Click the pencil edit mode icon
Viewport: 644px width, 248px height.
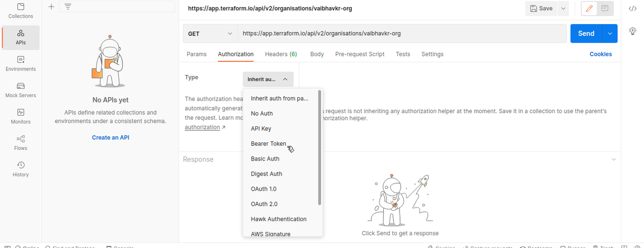[589, 9]
